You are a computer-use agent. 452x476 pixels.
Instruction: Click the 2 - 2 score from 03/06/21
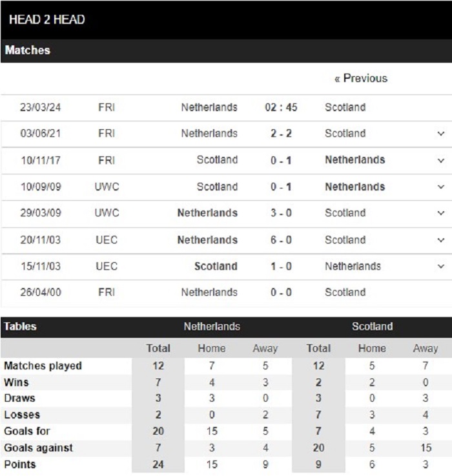[x=281, y=134]
